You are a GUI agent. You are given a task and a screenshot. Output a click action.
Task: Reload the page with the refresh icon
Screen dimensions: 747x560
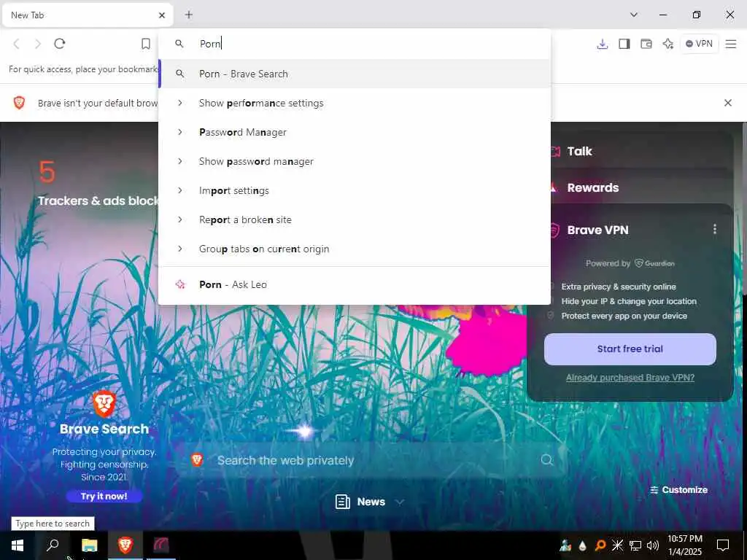point(60,44)
